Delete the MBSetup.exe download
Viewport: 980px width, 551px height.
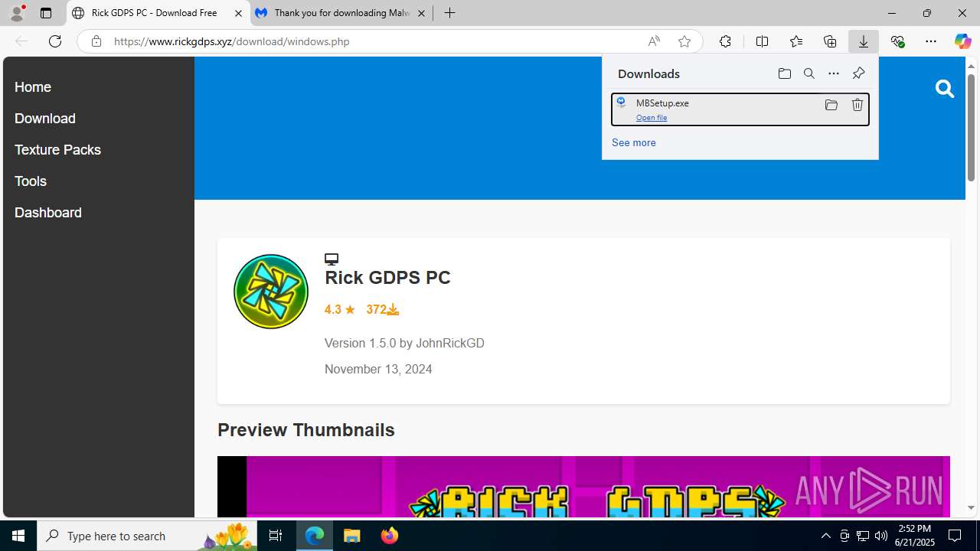pyautogui.click(x=857, y=105)
